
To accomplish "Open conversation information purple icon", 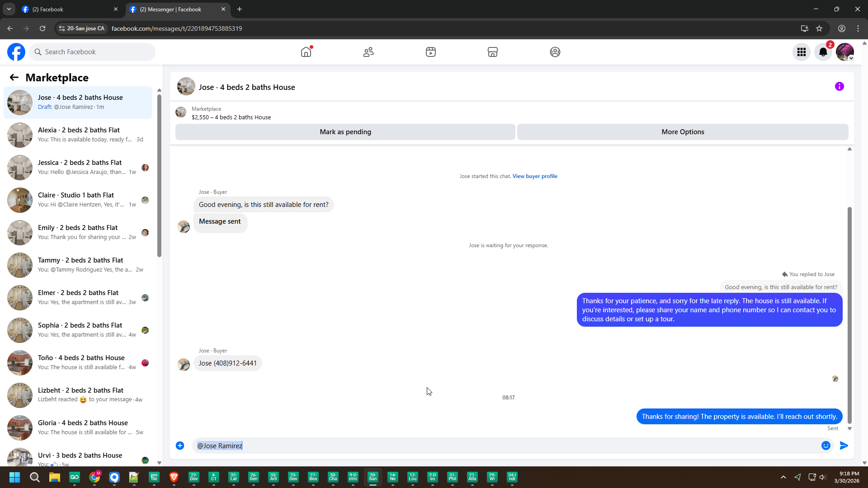I will tap(840, 86).
